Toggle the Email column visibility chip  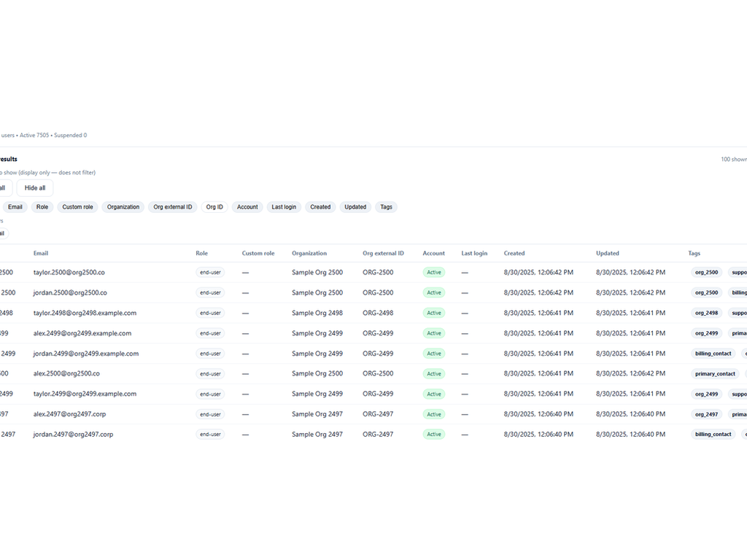coord(15,207)
